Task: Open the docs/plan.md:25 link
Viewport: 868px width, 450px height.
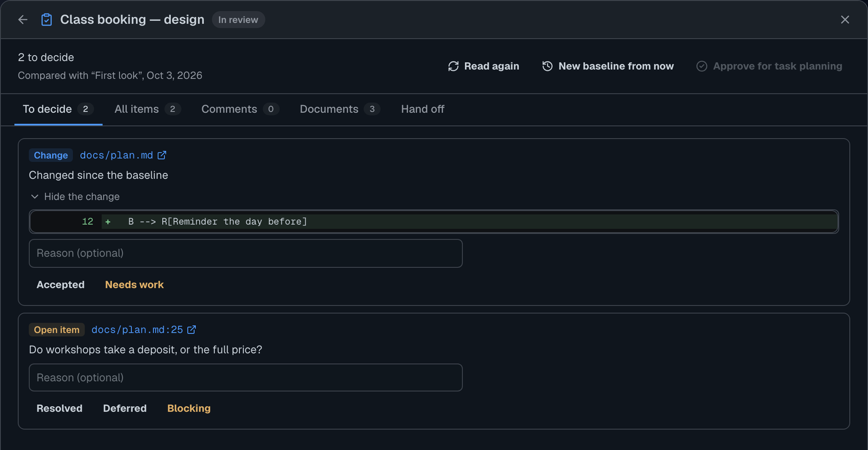Action: tap(137, 330)
